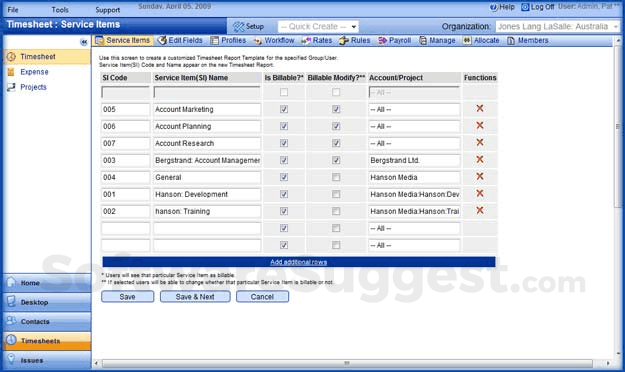Uncheck Is Billable for Account Marketing
The width and height of the screenshot is (625, 372).
tap(284, 109)
